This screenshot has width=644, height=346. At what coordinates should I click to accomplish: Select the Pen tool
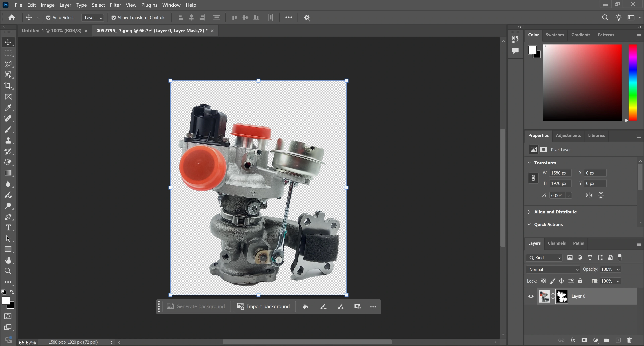coord(8,217)
